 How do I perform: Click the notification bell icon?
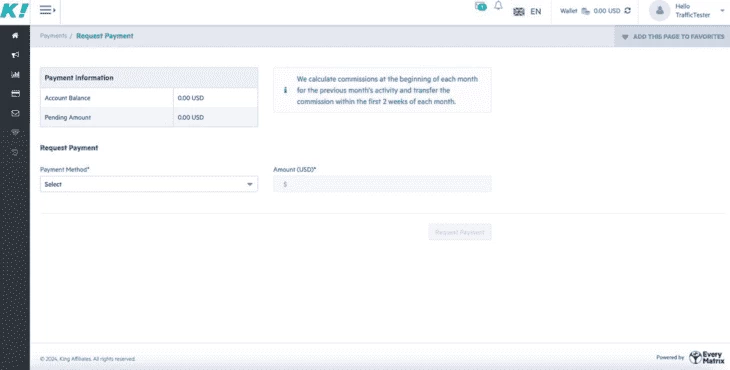(x=498, y=6)
